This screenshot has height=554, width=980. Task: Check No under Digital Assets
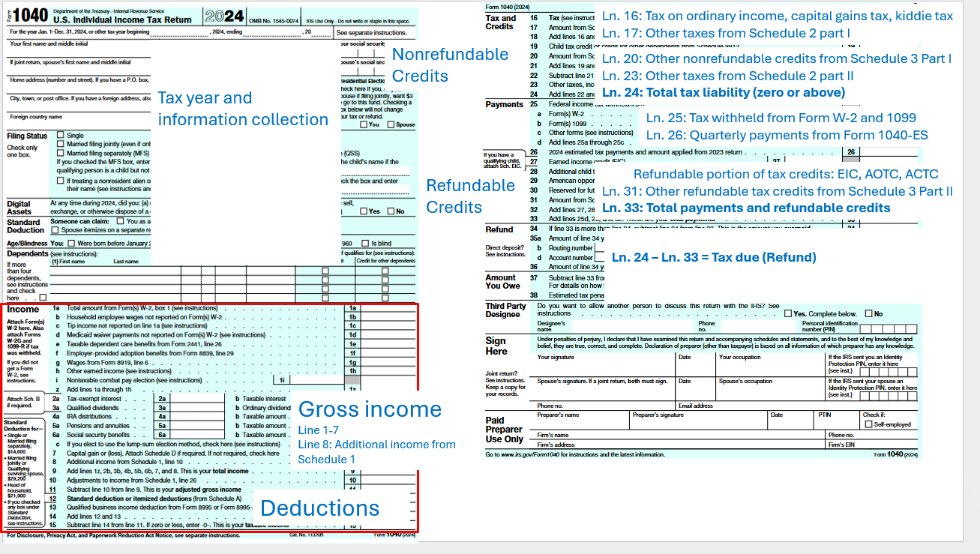coord(391,211)
